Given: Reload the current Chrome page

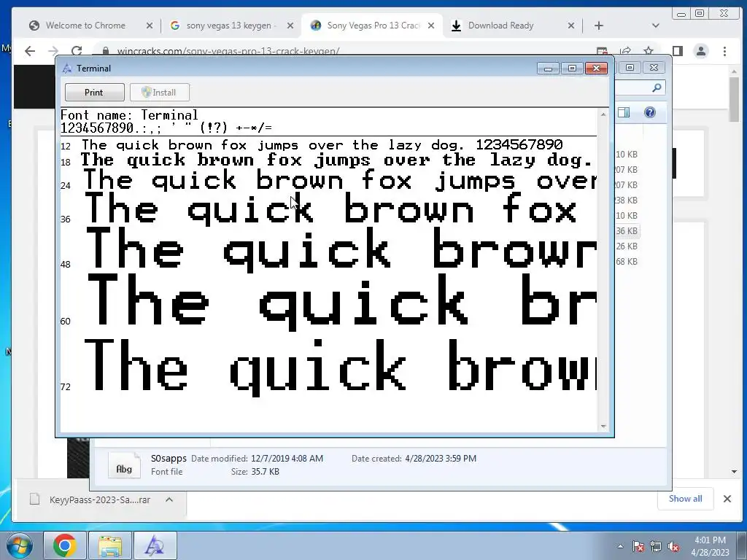Looking at the screenshot, I should (76, 51).
